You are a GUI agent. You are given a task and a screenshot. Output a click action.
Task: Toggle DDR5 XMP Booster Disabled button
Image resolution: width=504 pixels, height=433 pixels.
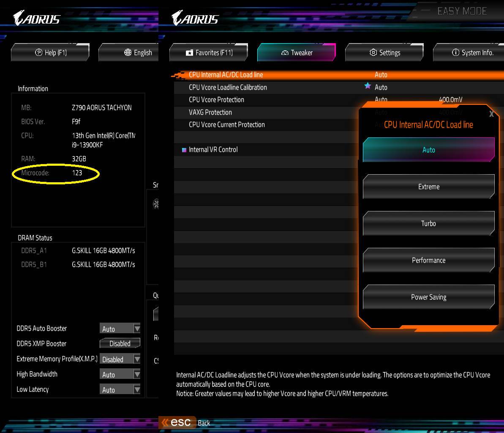[x=120, y=343]
